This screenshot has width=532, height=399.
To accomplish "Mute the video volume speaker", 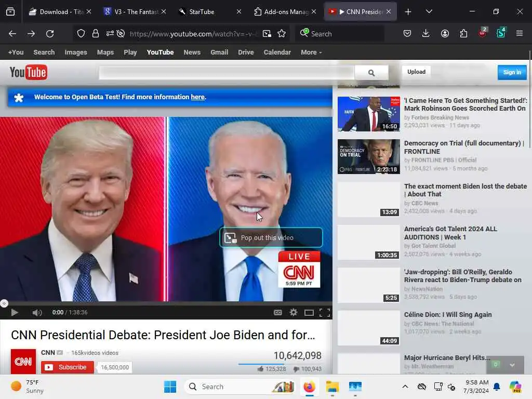I will [37, 312].
